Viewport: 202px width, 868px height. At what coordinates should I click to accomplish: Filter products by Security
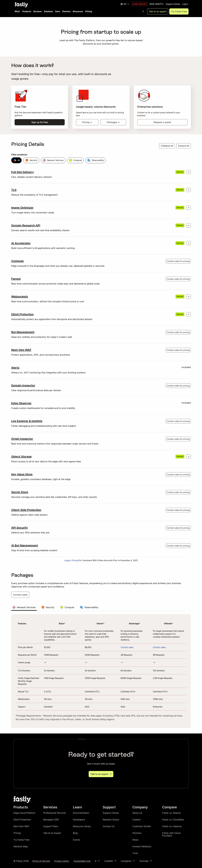tap(31, 160)
